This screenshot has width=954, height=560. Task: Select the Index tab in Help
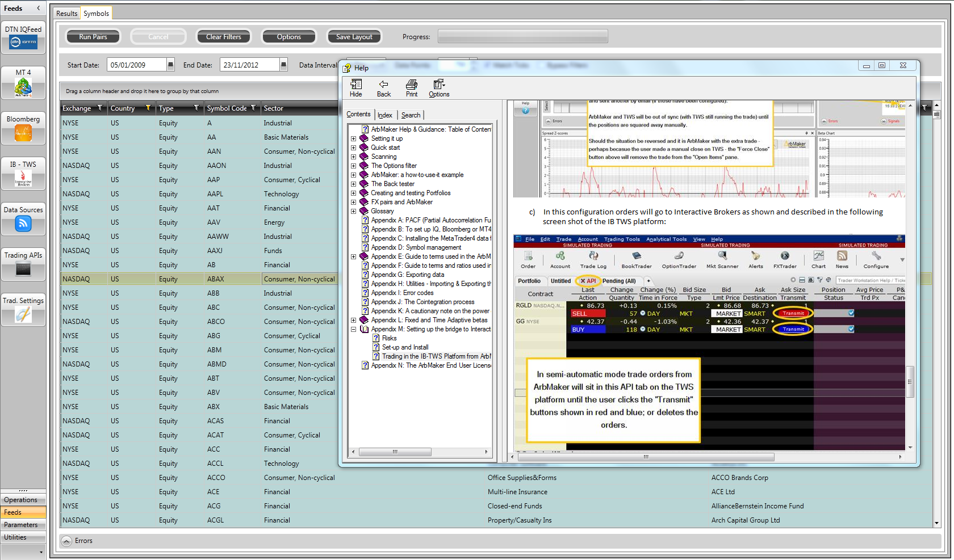click(385, 115)
